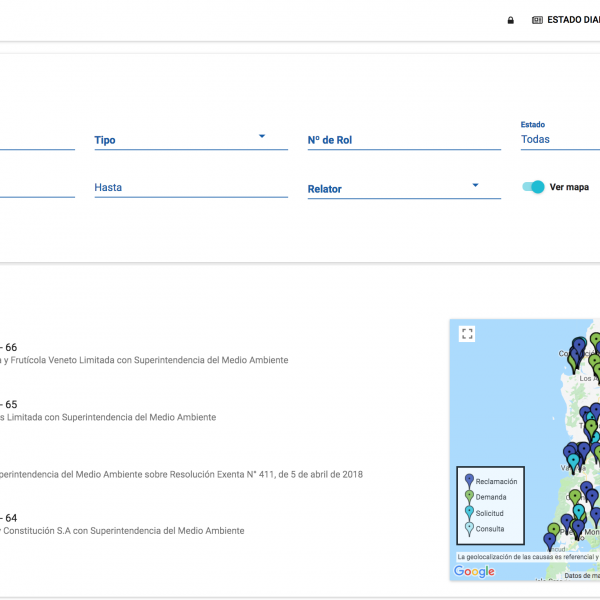Viewport: 600px width, 600px height.
Task: Click the padlock icon in top bar
Action: (x=510, y=20)
